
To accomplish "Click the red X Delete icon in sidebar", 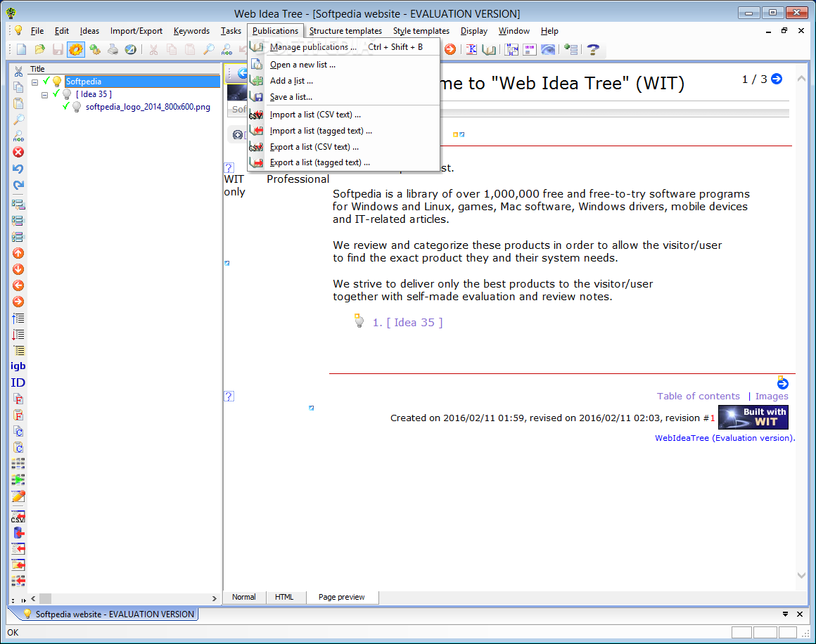I will pyautogui.click(x=18, y=152).
